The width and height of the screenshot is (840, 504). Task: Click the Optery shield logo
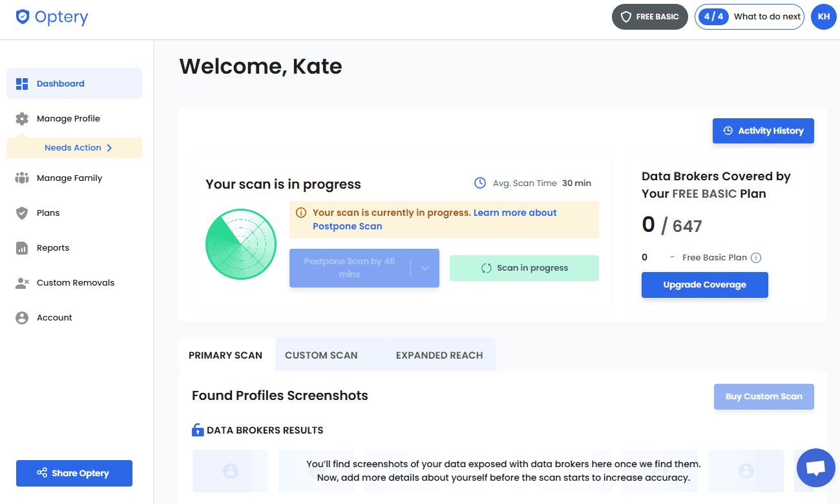pos(23,17)
